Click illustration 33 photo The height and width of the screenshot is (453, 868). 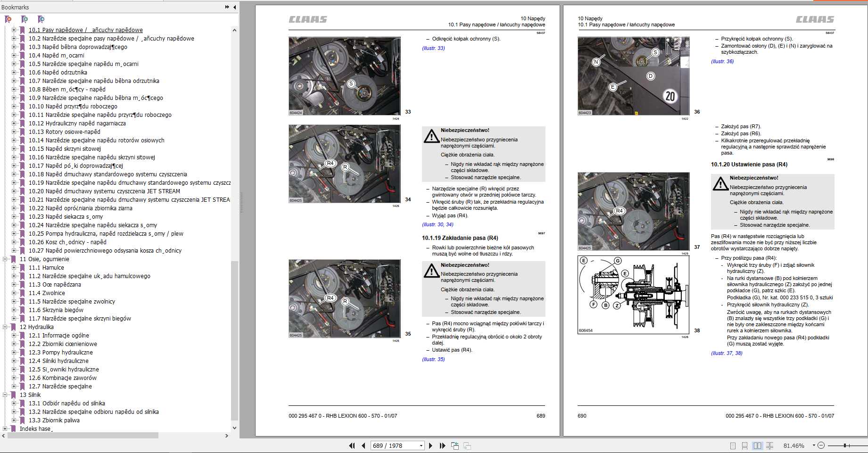[x=345, y=76]
